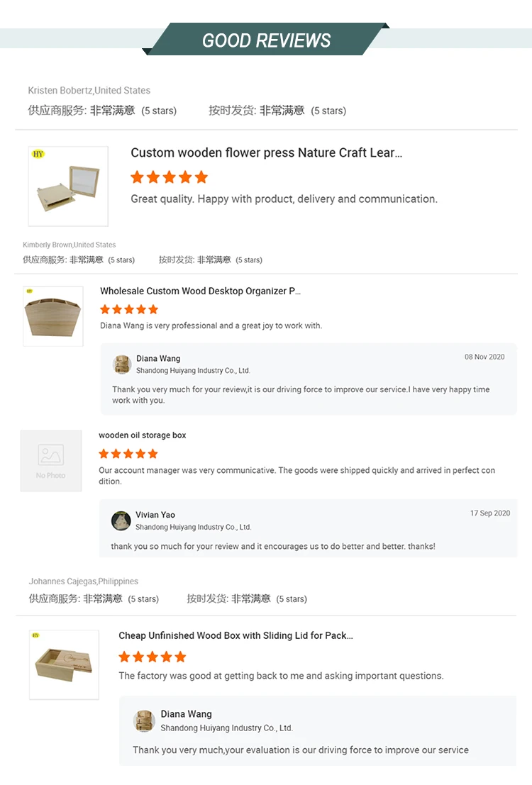Click reviewer name Johannes Cajegas
Screen dimensions: 532x785
[62, 581]
